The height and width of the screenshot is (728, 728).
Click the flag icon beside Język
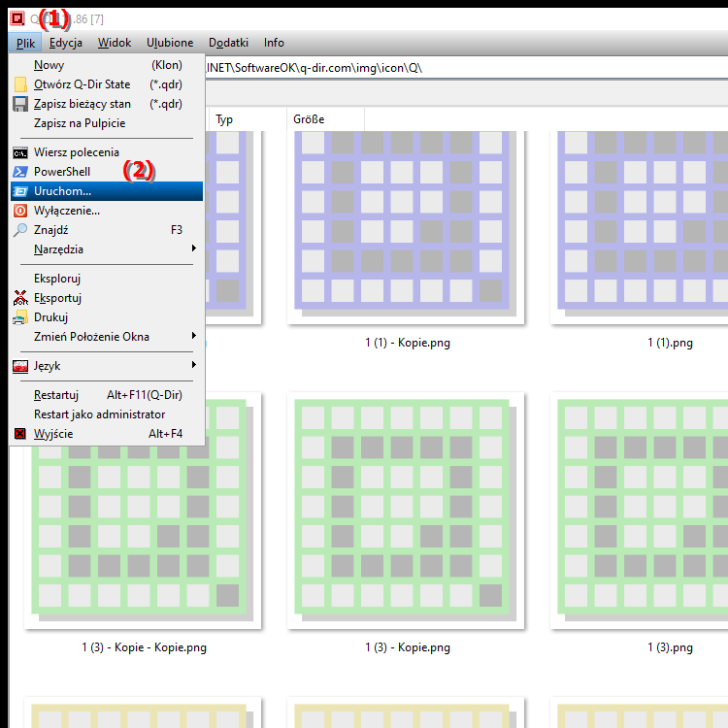(x=20, y=366)
